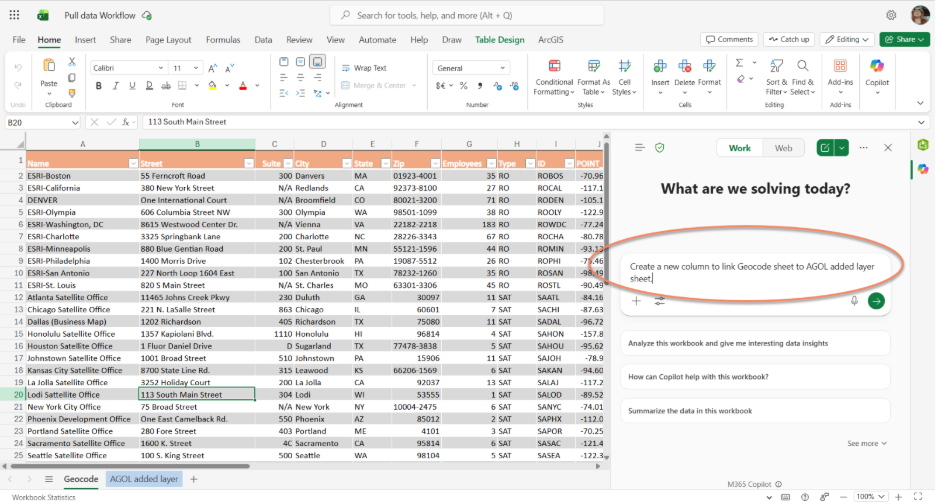Screen dimensions: 936x502
Task: Click the green Share button
Action: click(904, 39)
